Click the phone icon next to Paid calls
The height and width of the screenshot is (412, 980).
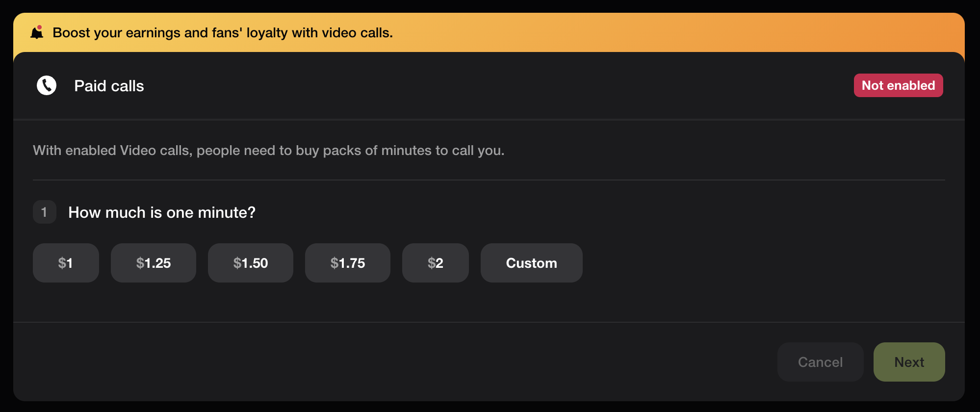tap(47, 85)
